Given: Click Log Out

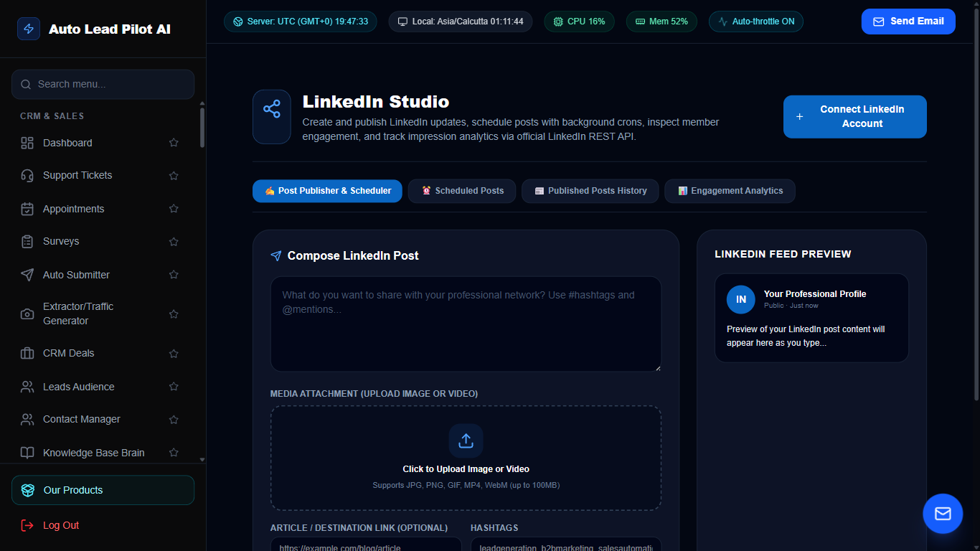Looking at the screenshot, I should 103,525.
